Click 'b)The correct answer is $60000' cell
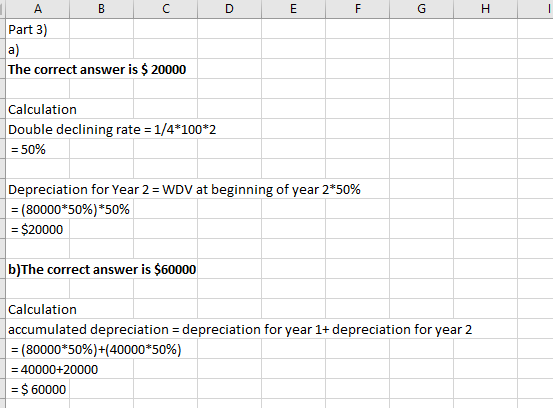 tap(102, 269)
